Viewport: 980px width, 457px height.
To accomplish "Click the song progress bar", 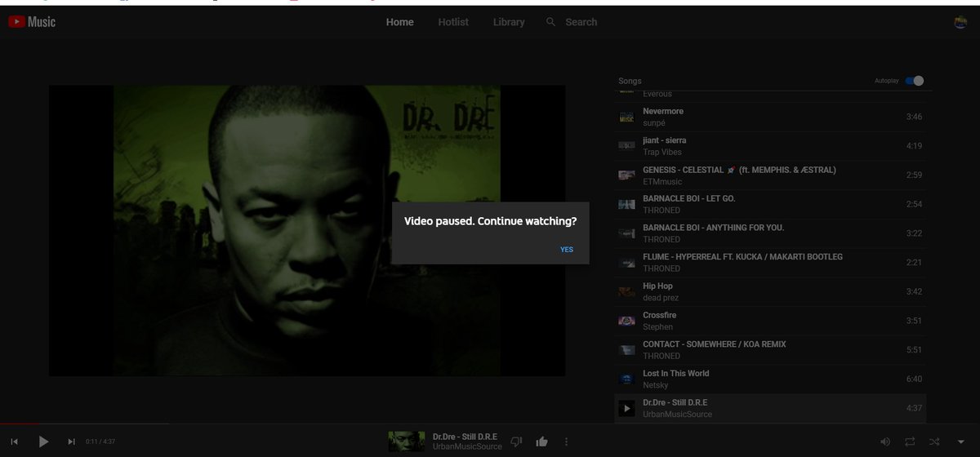I will click(x=490, y=424).
